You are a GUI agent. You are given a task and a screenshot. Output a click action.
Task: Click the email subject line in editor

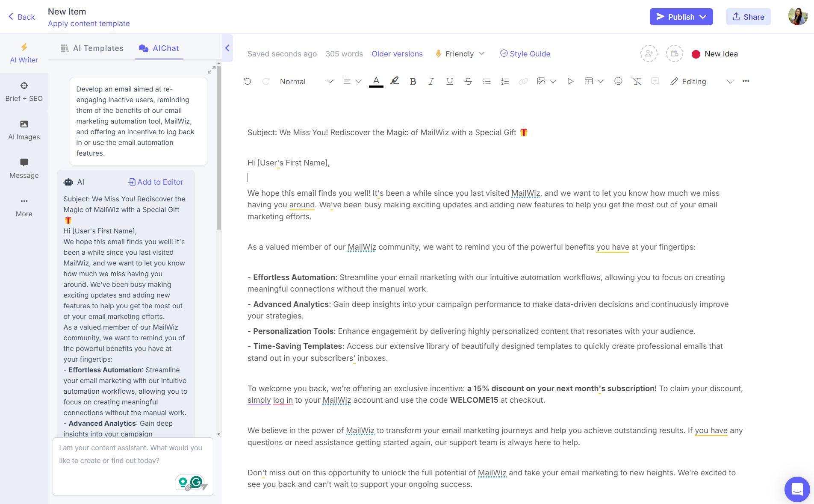(x=388, y=133)
